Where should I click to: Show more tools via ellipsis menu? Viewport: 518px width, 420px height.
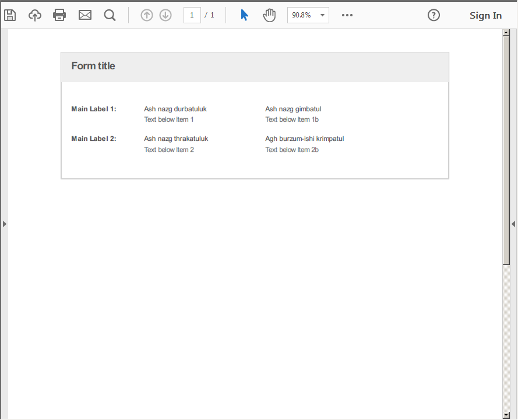(x=347, y=15)
